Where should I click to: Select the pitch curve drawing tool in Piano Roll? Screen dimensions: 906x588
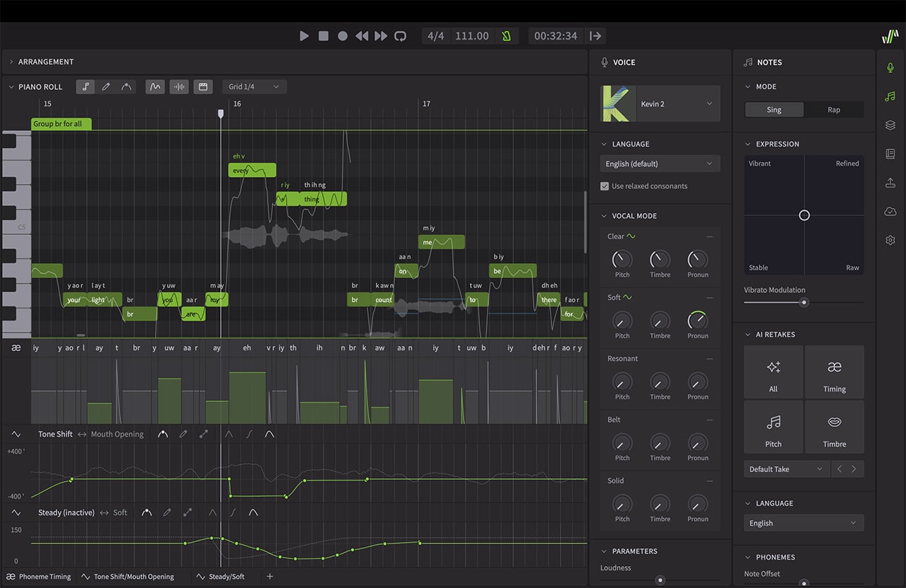[126, 86]
